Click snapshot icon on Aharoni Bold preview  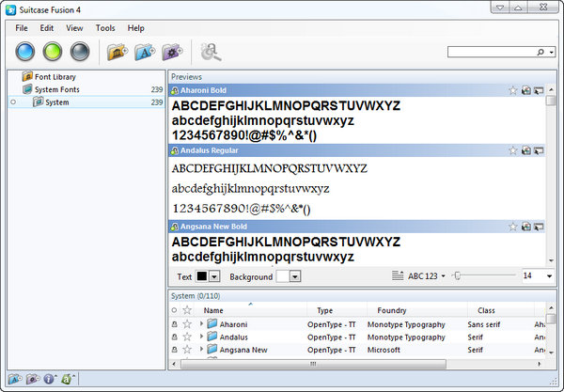525,90
